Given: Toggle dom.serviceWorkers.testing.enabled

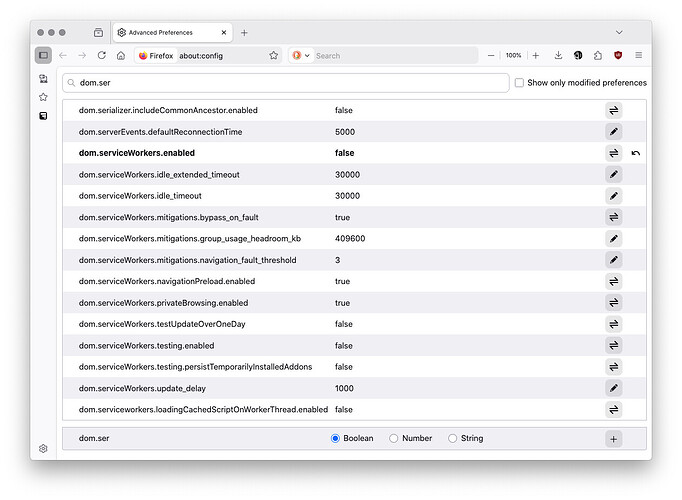Looking at the screenshot, I should coord(614,346).
